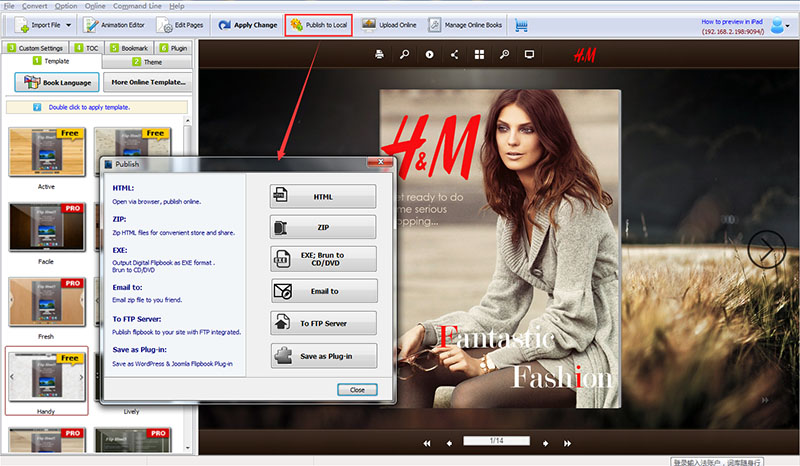The height and width of the screenshot is (466, 800).
Task: Click the page number field 1/14
Action: (x=496, y=440)
